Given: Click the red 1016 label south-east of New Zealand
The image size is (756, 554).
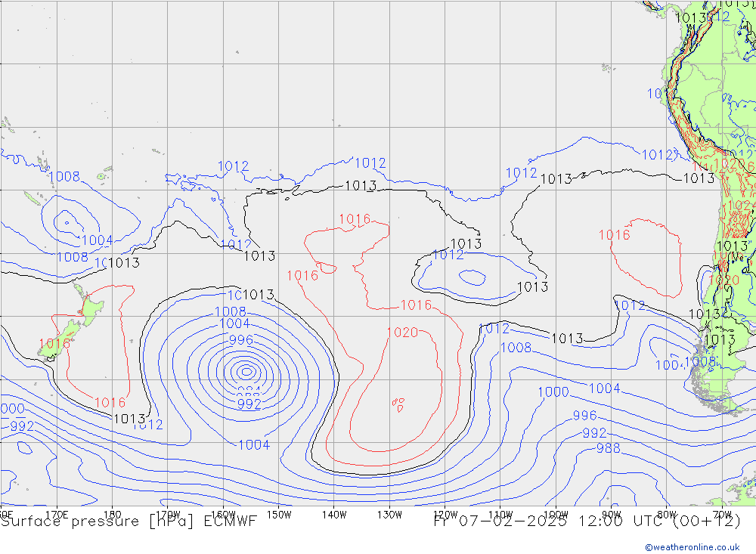Looking at the screenshot, I should (x=110, y=403).
